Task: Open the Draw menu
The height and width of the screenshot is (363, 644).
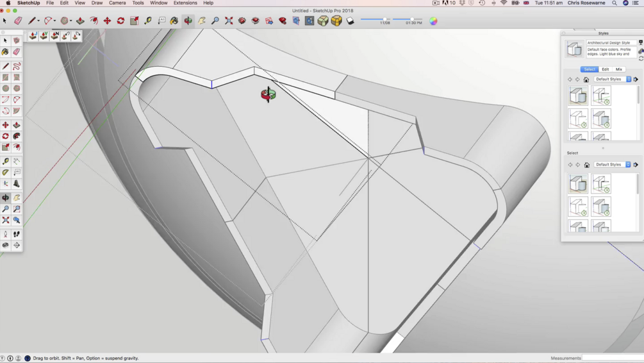Action: pos(97,3)
